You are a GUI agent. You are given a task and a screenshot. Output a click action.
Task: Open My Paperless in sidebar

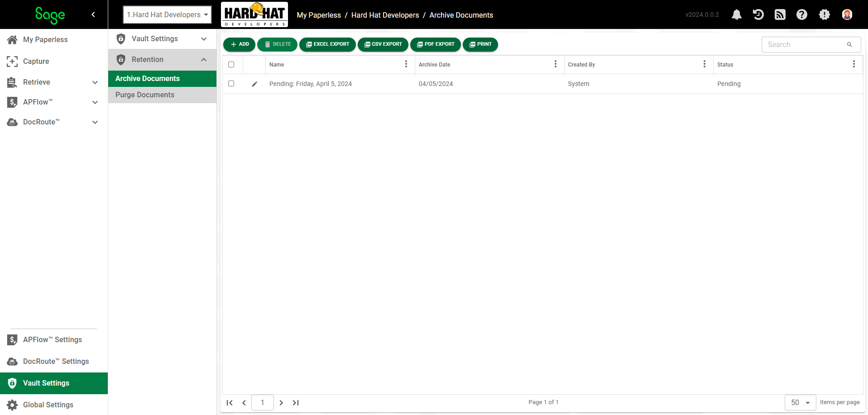tap(54, 40)
